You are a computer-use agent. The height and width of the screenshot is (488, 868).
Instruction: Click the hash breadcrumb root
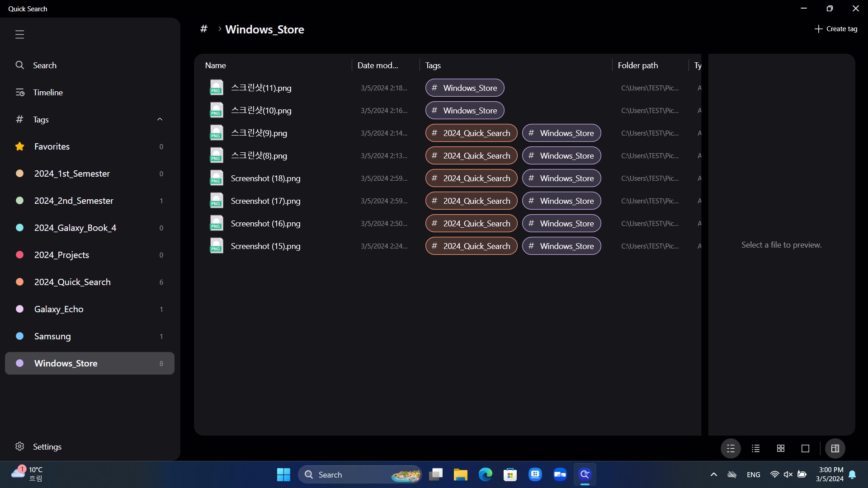pos(204,29)
